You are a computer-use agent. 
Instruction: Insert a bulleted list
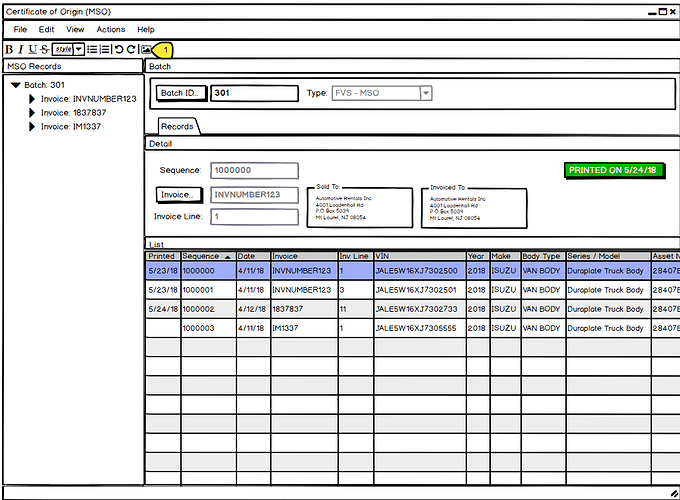click(92, 49)
